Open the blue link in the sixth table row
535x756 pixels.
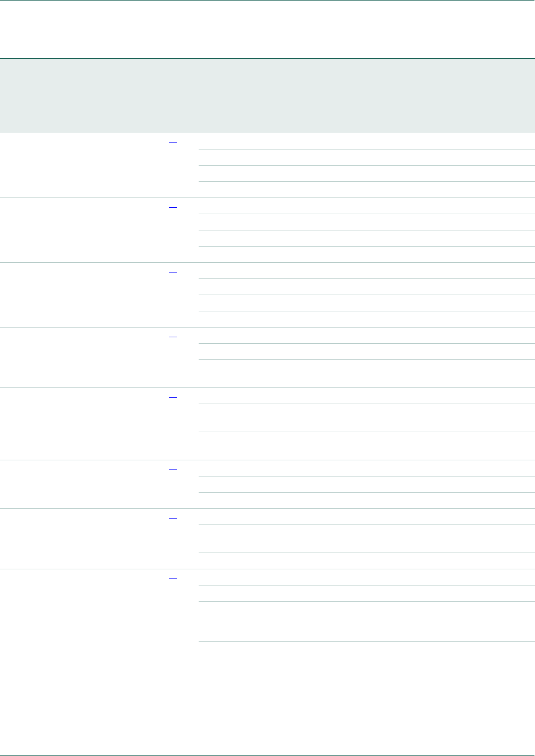click(x=173, y=469)
